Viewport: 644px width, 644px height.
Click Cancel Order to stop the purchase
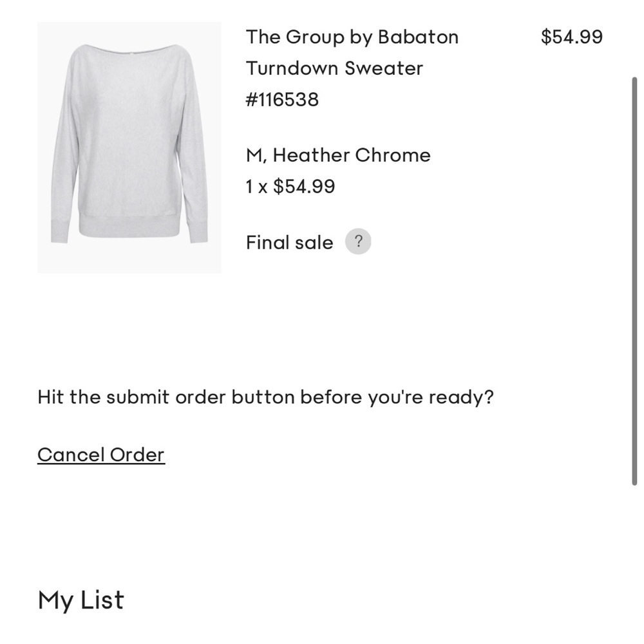[x=101, y=454]
